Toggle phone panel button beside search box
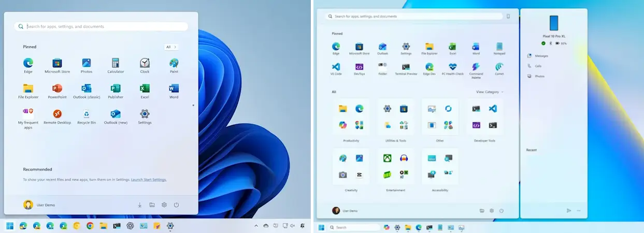This screenshot has width=644, height=233. [x=508, y=17]
